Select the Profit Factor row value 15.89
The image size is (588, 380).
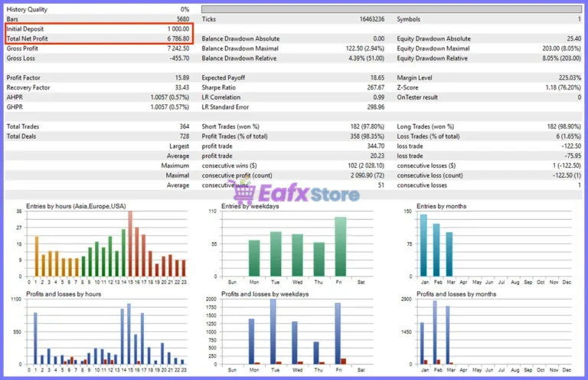click(x=182, y=77)
